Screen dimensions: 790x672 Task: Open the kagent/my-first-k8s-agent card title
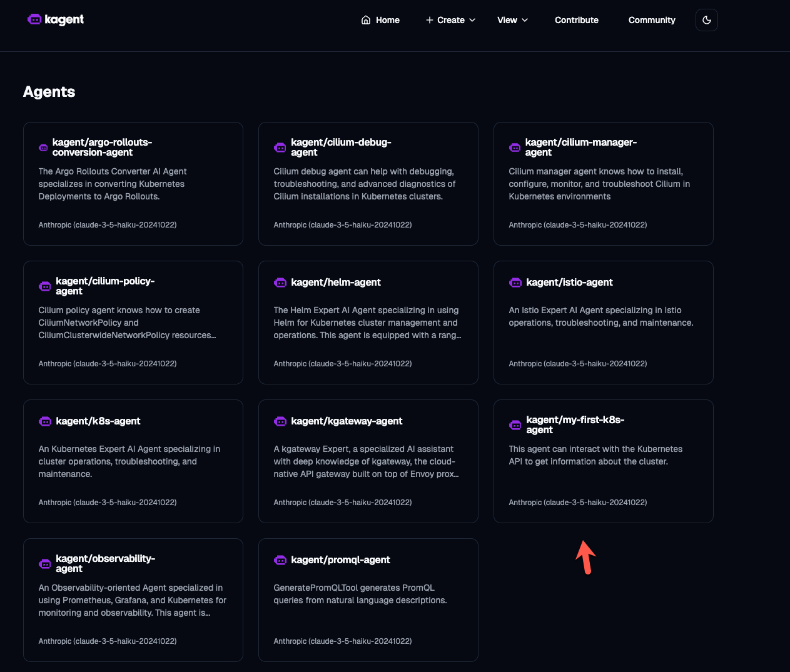tap(575, 424)
